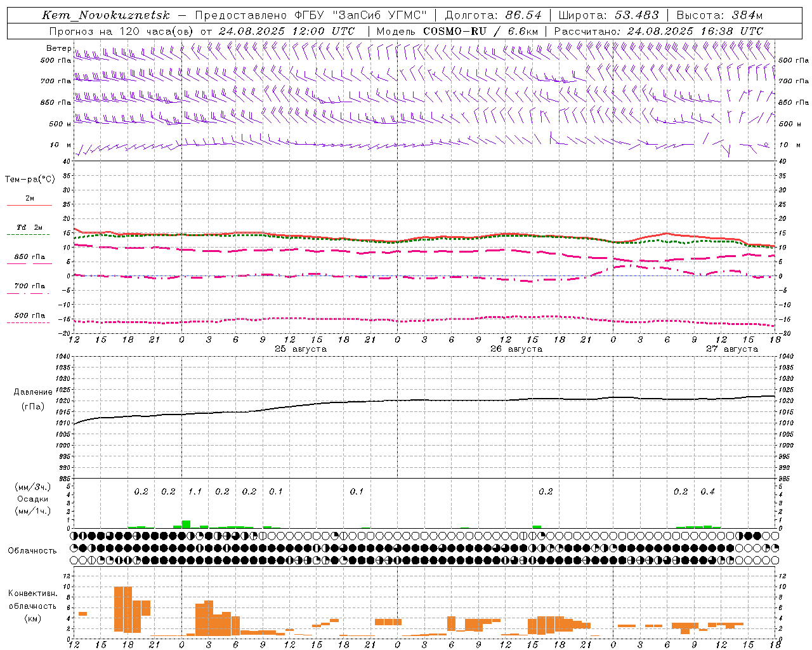Screen dimensions: 812x650
Task: Click 'Рассчитано: 24.08.2025 16:38 UTC' text
Action: tap(658, 31)
